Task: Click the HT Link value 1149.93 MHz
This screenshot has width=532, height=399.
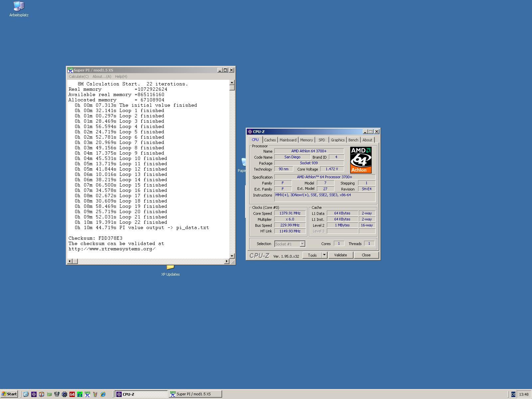Action: pos(290,231)
